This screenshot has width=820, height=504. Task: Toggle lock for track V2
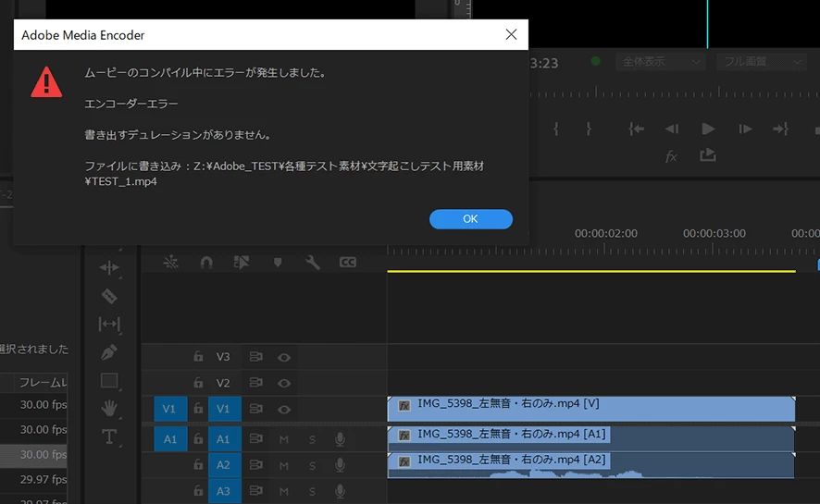coord(198,383)
